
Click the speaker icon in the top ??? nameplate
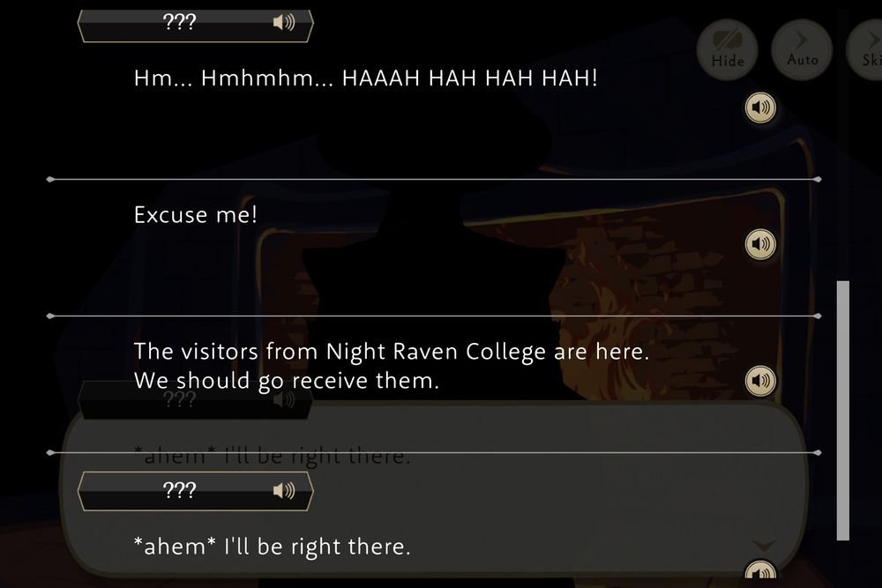click(x=284, y=23)
